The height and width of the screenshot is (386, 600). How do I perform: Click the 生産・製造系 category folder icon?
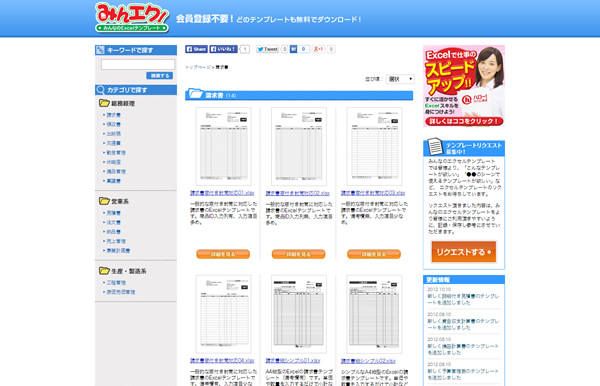pyautogui.click(x=104, y=270)
